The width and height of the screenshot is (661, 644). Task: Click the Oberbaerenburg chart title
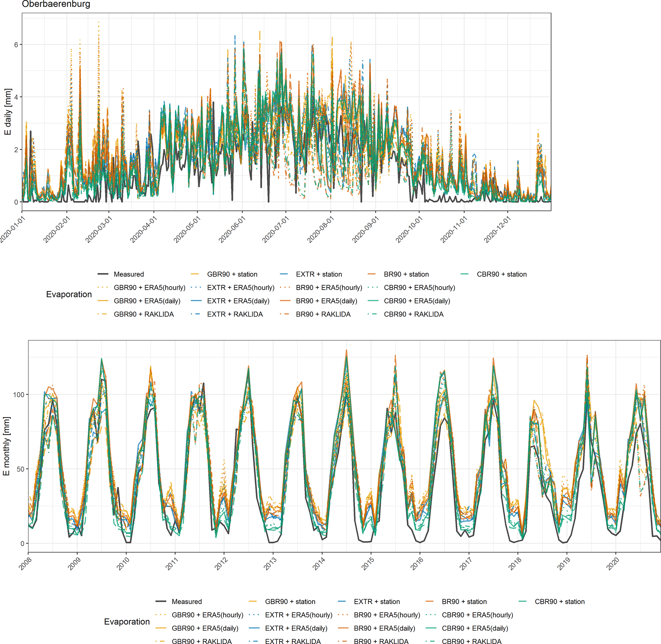(56, 4)
